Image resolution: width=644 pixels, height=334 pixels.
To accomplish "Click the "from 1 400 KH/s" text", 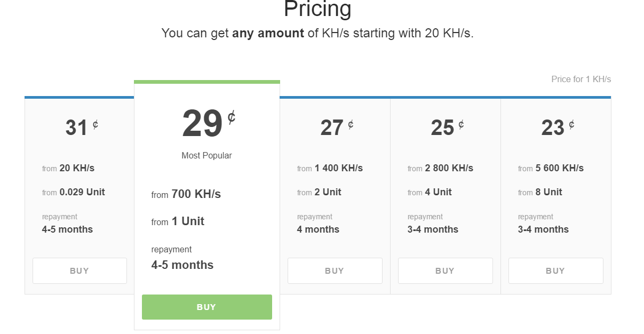I will (330, 168).
